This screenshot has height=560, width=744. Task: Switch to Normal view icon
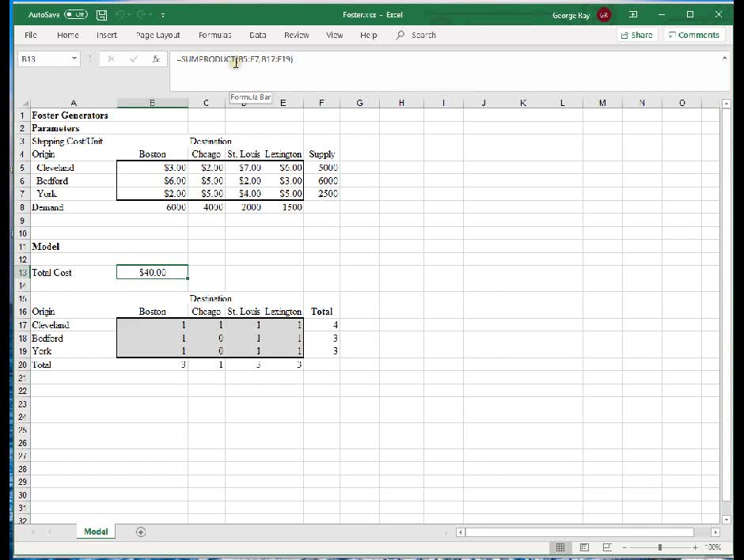(x=560, y=547)
